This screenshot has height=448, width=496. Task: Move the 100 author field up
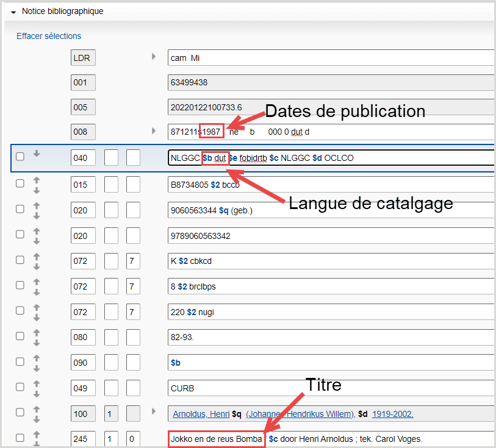point(37,409)
